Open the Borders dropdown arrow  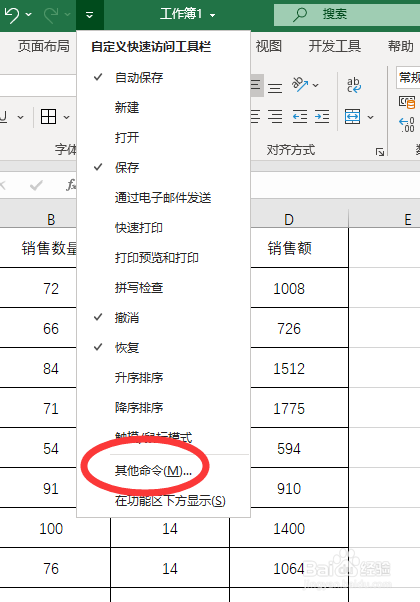pos(66,117)
